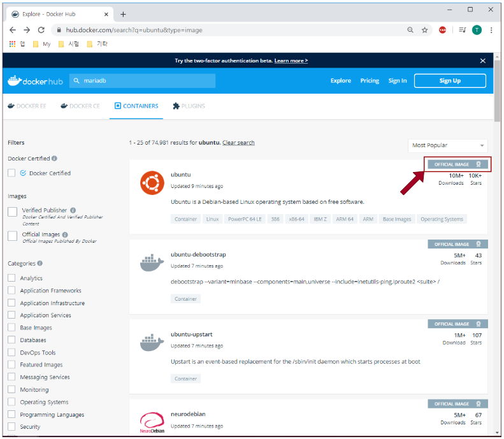Check the Operating Systems category

pyautogui.click(x=11, y=401)
